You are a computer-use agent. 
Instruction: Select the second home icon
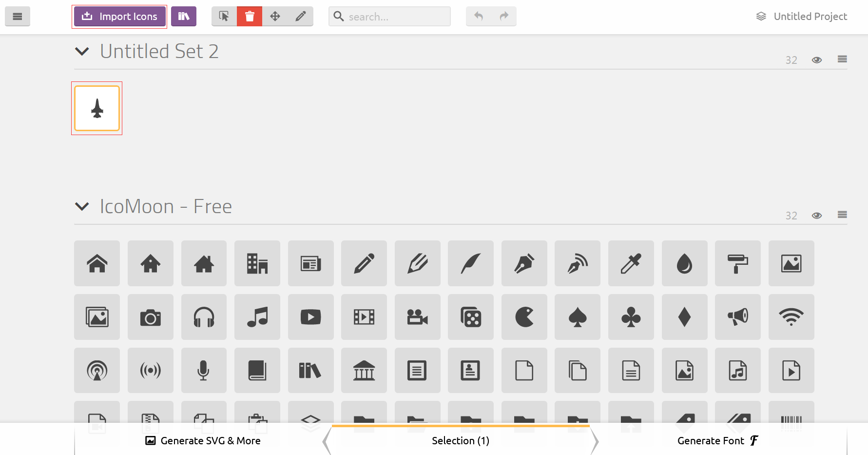tap(151, 263)
